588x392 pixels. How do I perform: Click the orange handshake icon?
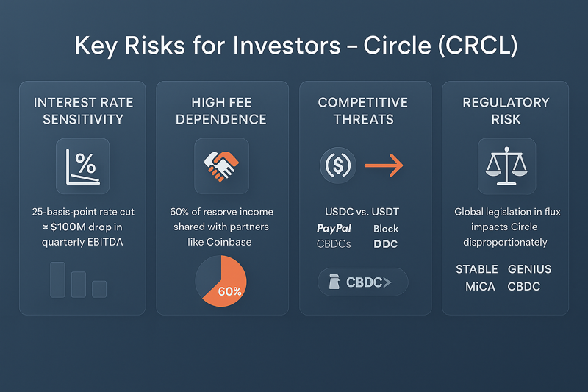coord(221,166)
